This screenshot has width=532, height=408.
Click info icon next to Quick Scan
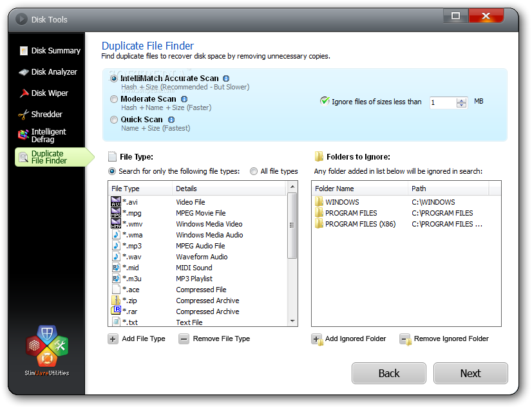coord(171,120)
